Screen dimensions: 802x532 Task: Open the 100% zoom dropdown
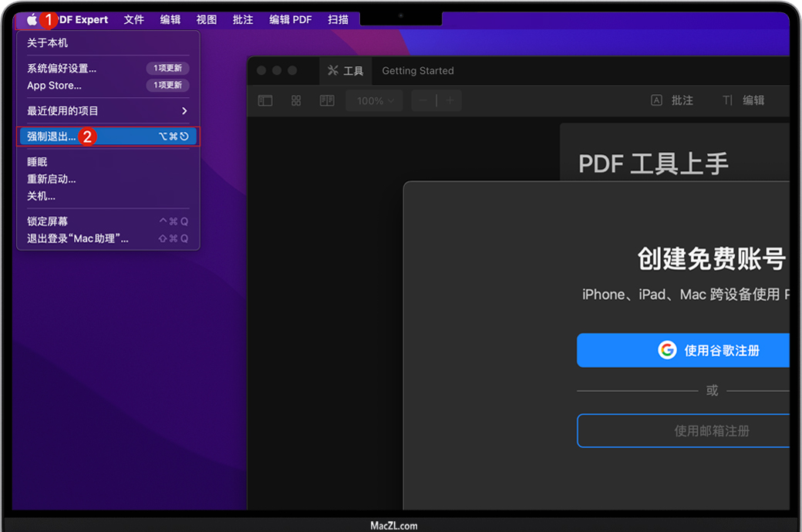coord(375,101)
